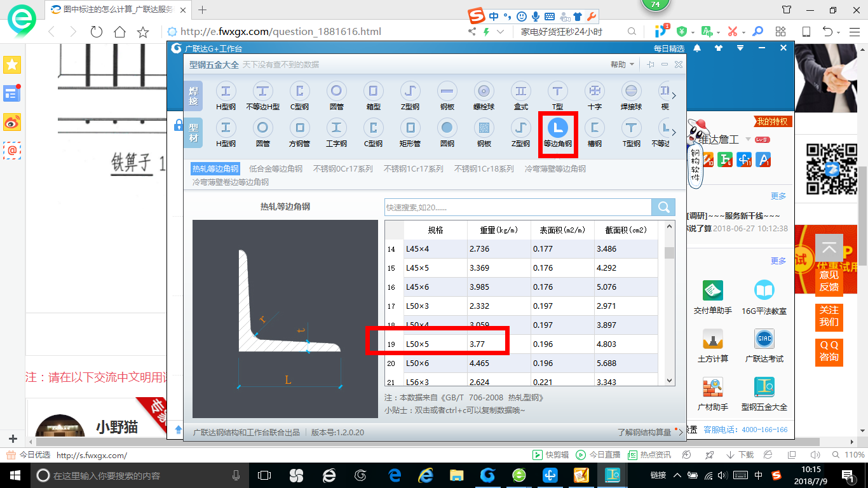Image resolution: width=868 pixels, height=488 pixels.
Task: Open the G+ workbench menu dropdown triangle
Action: [x=740, y=48]
